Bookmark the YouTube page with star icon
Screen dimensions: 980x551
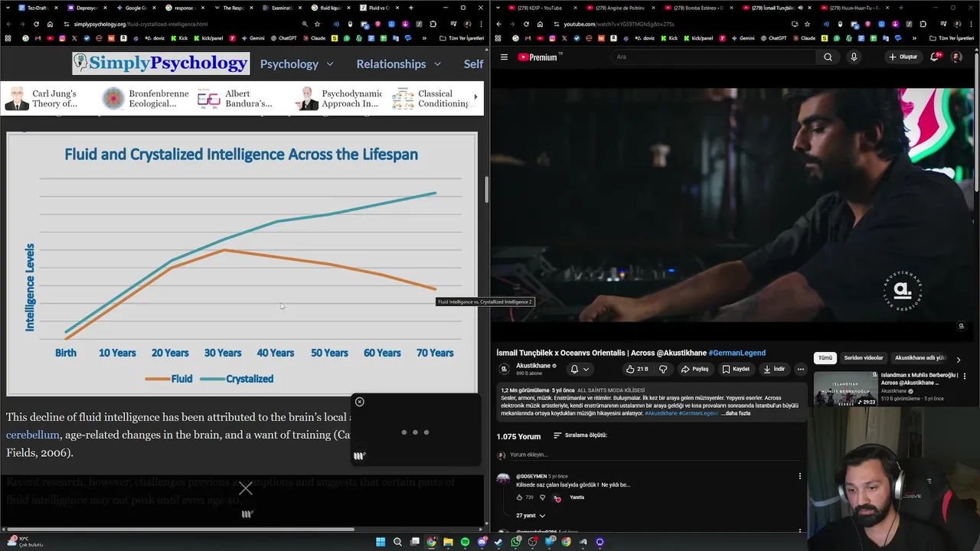(808, 24)
